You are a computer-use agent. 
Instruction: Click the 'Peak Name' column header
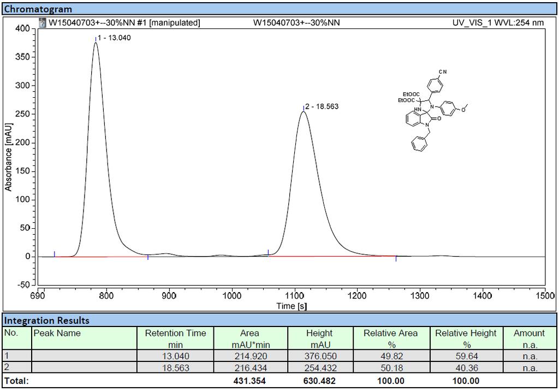(84, 338)
